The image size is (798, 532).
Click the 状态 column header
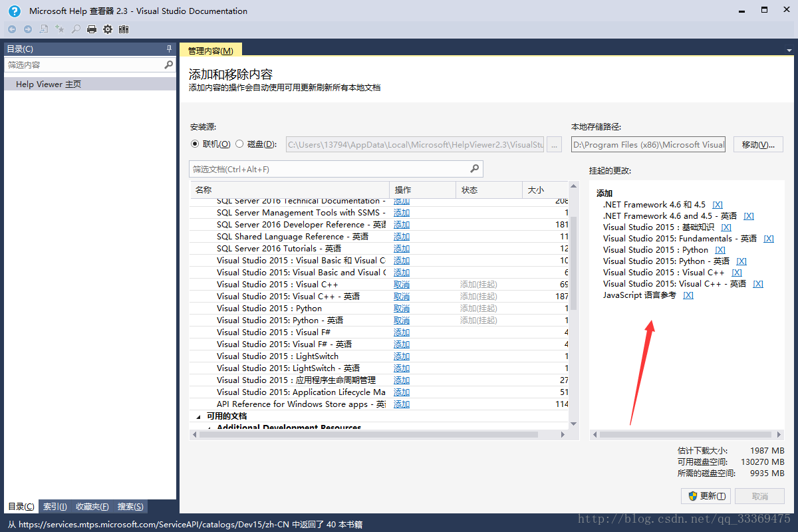point(489,190)
